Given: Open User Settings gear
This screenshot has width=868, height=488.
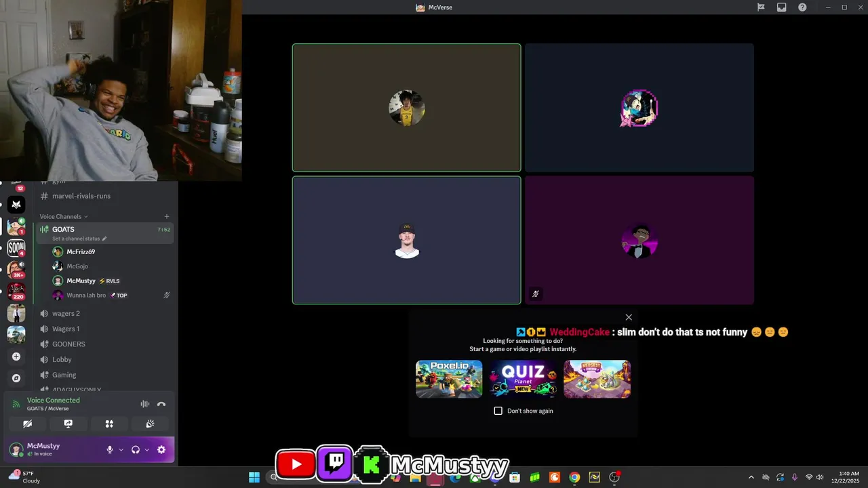Looking at the screenshot, I should (x=161, y=449).
